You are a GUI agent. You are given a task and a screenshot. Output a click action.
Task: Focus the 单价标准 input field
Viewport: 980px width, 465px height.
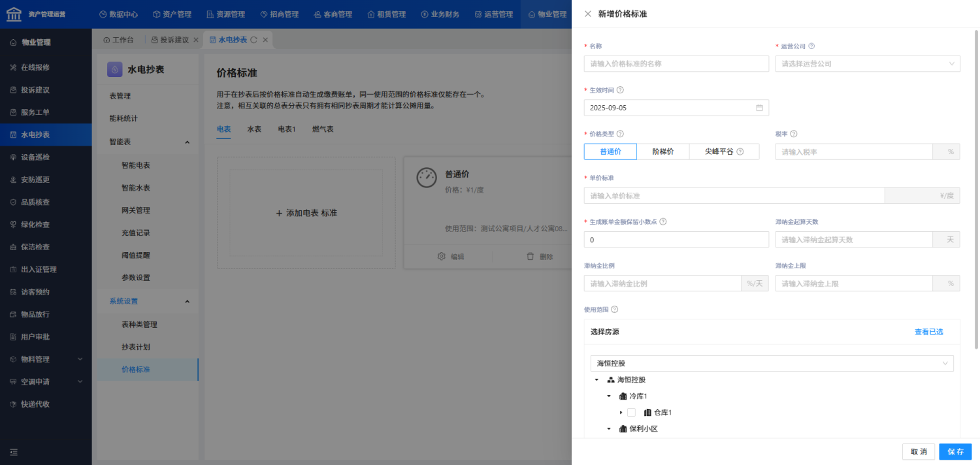coord(734,196)
